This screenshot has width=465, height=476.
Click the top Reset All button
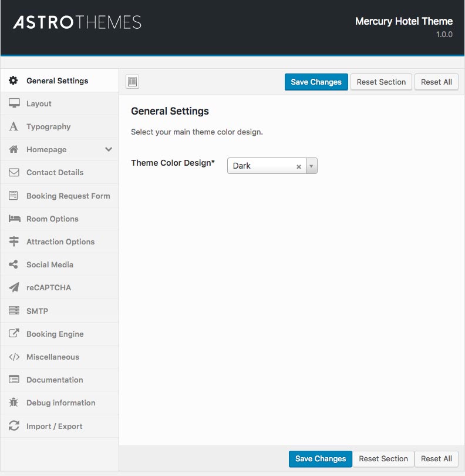point(436,82)
